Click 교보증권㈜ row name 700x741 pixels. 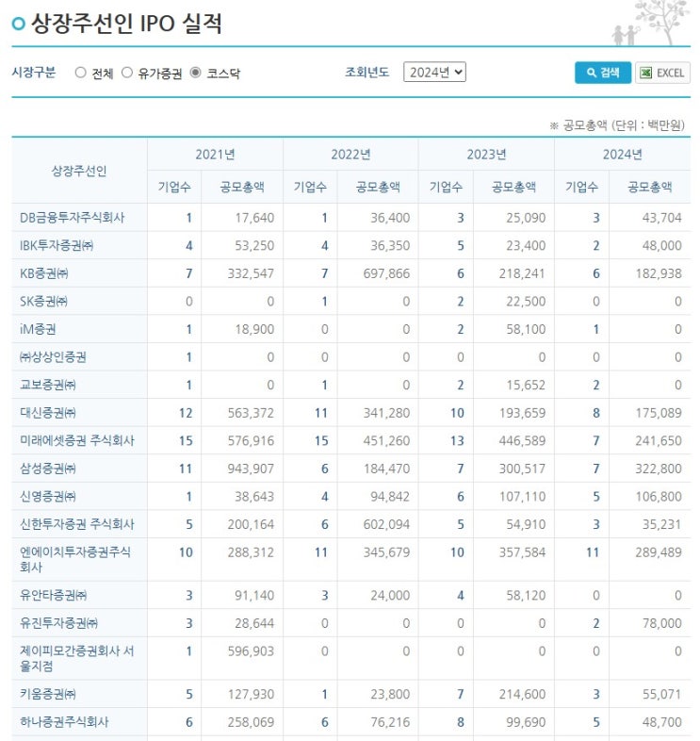coord(48,385)
